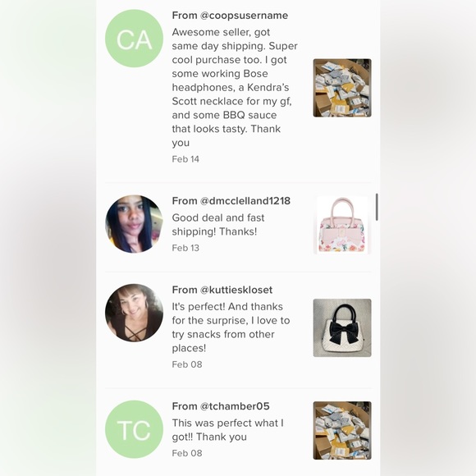Select the 'It's perfect!' snack surprise review
The image size is (476, 476).
click(231, 327)
